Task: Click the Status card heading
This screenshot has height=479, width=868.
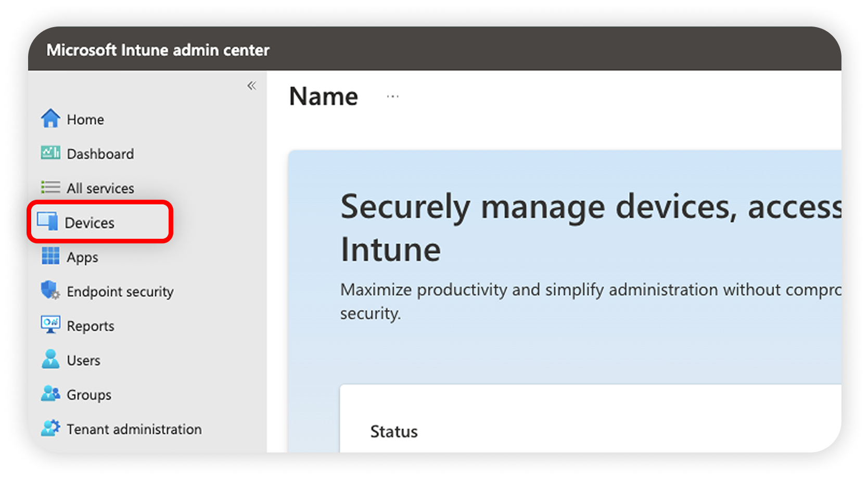Action: coord(394,432)
